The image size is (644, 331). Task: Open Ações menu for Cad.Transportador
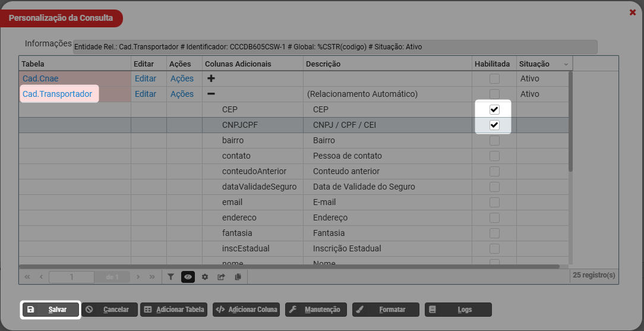click(x=182, y=94)
